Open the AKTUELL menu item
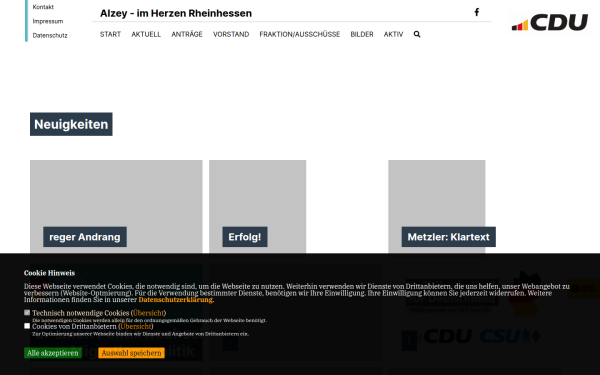600x375 pixels. tap(146, 34)
